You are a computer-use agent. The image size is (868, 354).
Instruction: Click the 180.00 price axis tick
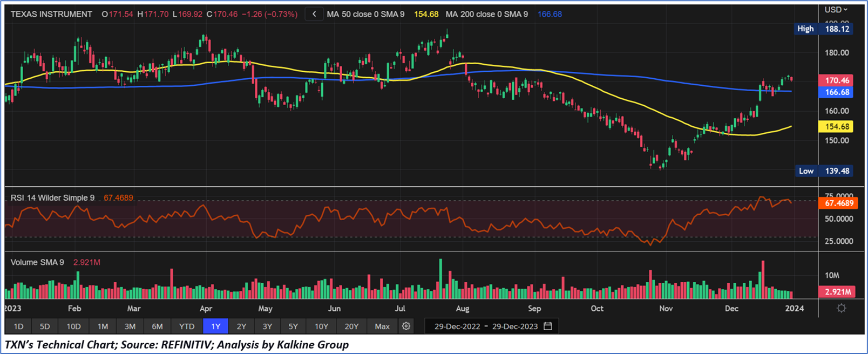pos(837,53)
